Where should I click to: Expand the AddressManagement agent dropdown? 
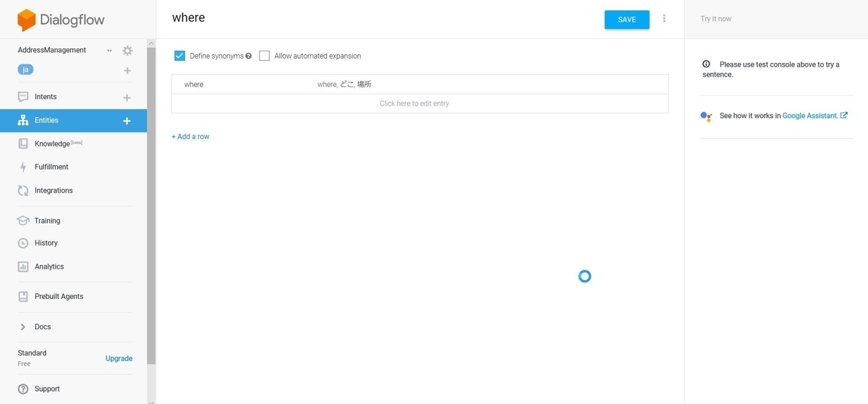click(109, 51)
